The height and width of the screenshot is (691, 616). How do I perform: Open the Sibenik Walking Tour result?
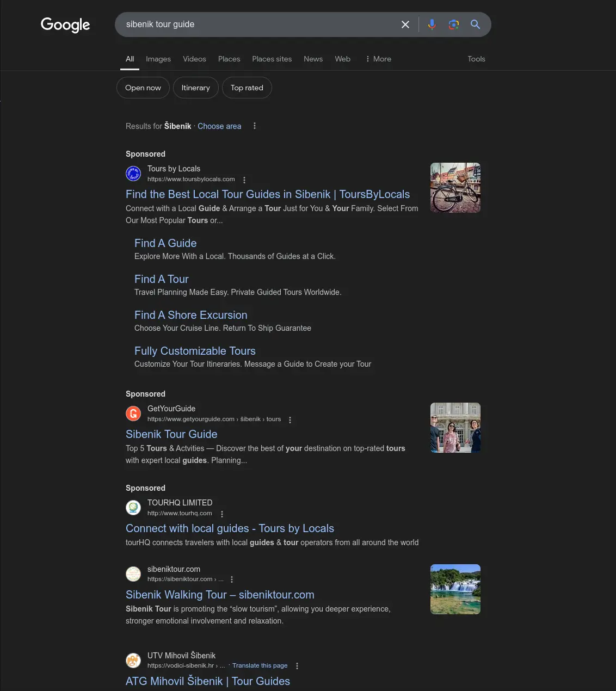pyautogui.click(x=220, y=595)
